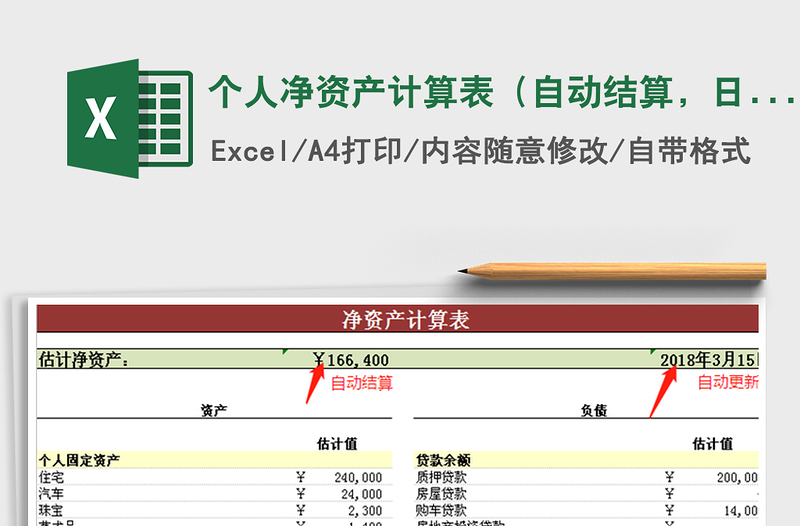This screenshot has height=526, width=800.
Task: Select the 负债 section heading
Action: click(594, 410)
